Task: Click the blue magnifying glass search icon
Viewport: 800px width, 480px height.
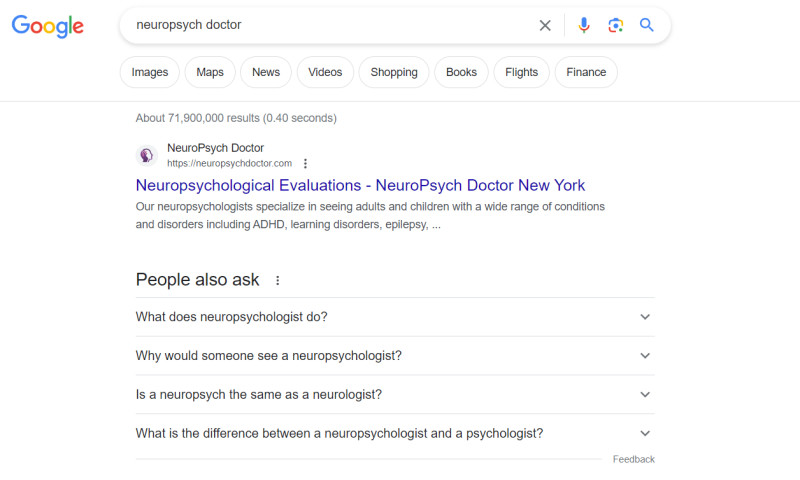Action: coord(647,26)
